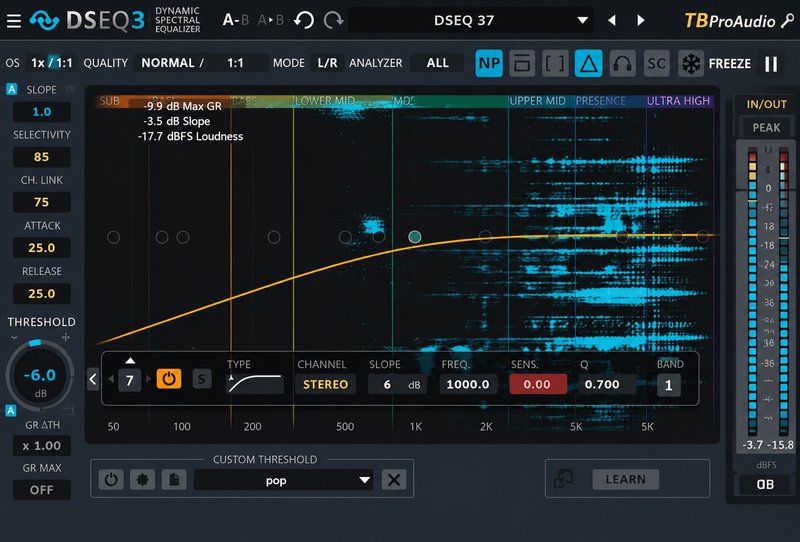The width and height of the screenshot is (800, 542).
Task: Toggle custom threshold power button
Action: pos(111,480)
